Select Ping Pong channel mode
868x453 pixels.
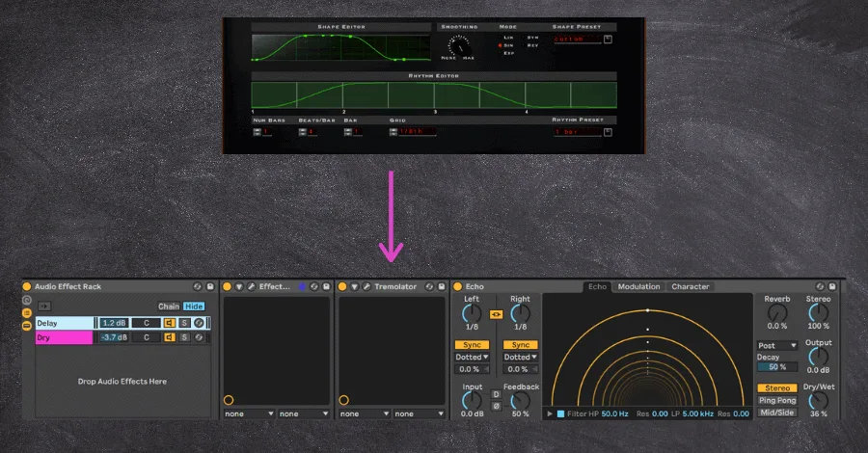point(777,400)
